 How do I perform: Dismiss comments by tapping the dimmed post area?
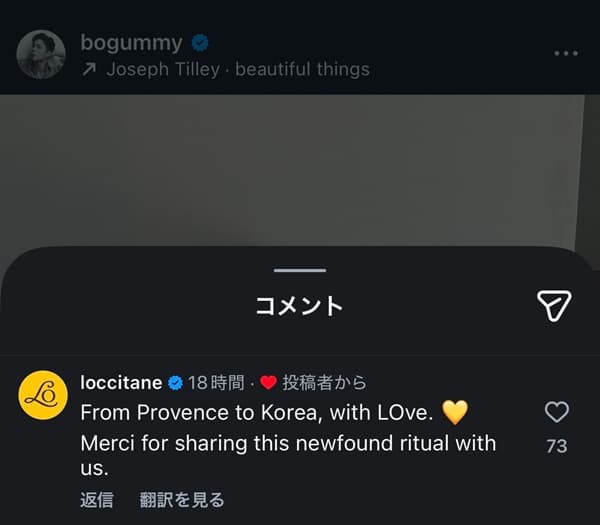coord(300,170)
